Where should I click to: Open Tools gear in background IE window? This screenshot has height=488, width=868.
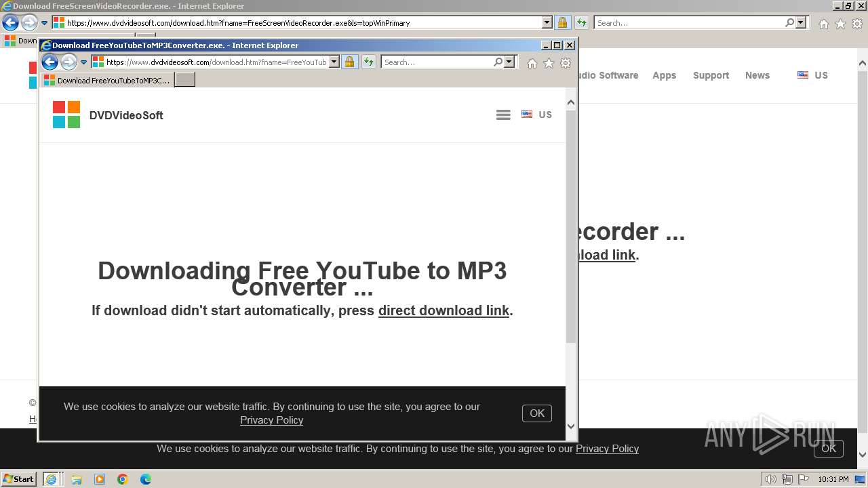(x=857, y=24)
